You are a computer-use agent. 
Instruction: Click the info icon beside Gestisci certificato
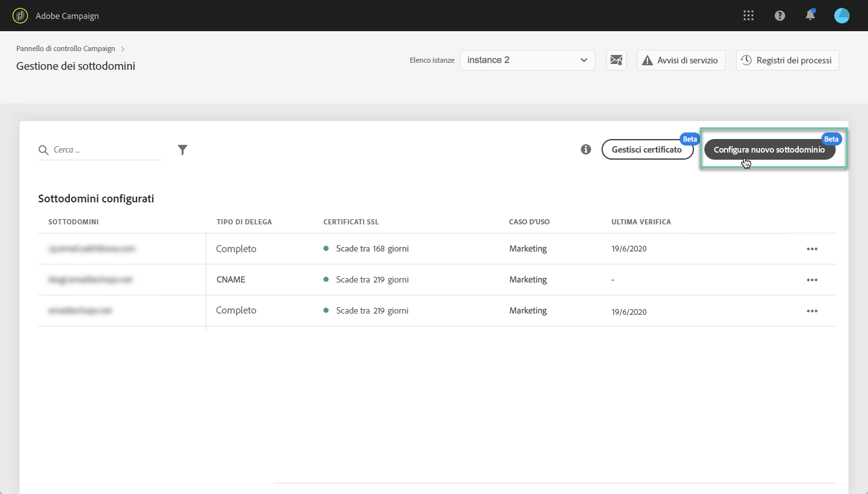pyautogui.click(x=586, y=149)
